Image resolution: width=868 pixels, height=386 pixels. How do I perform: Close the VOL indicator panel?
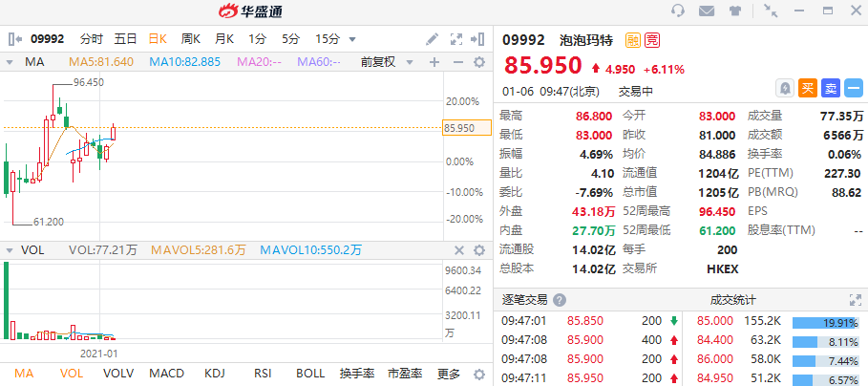pos(459,250)
